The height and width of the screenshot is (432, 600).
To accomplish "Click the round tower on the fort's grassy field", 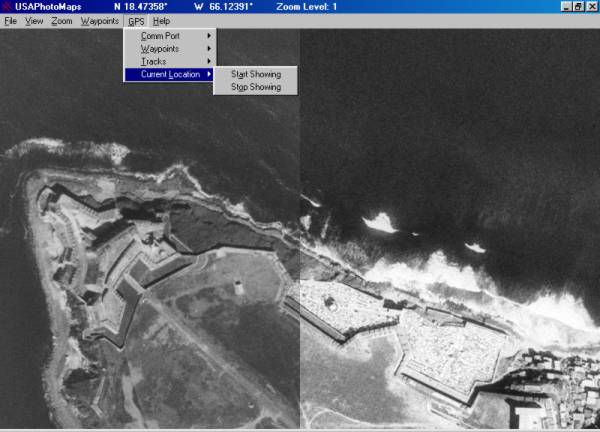I will tap(238, 287).
